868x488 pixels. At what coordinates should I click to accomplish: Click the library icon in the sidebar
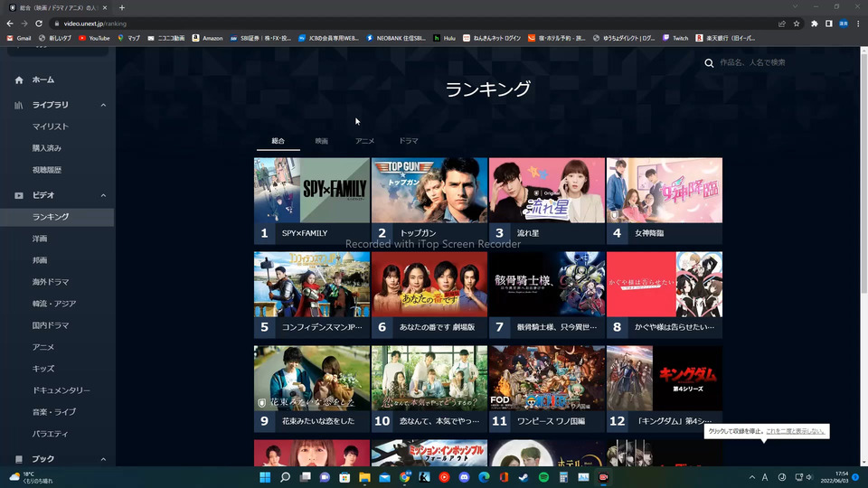click(x=19, y=105)
